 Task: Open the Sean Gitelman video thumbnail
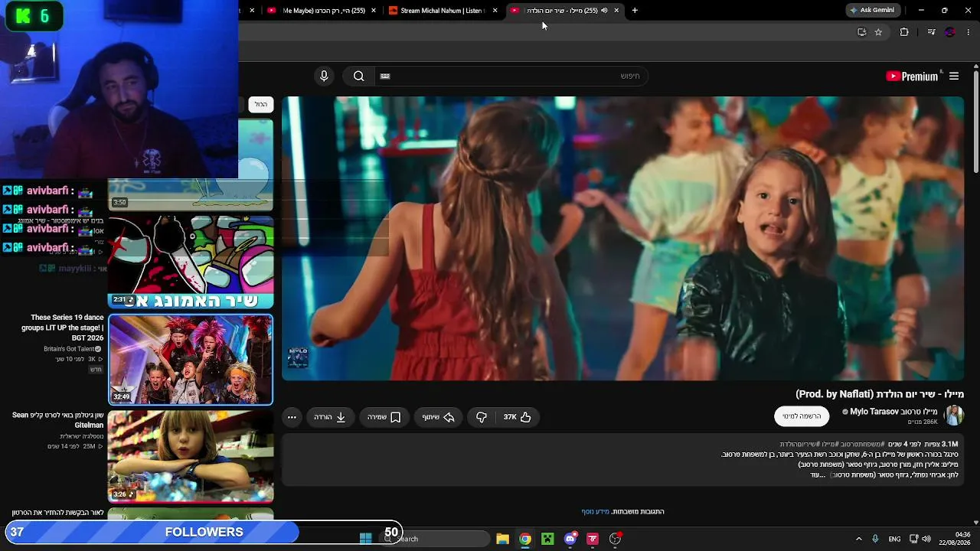191,456
